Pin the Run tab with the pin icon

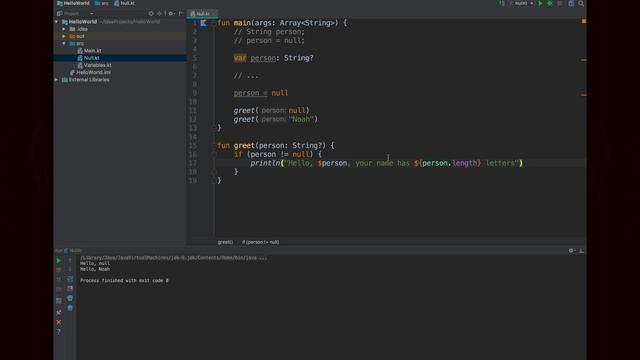[59, 312]
